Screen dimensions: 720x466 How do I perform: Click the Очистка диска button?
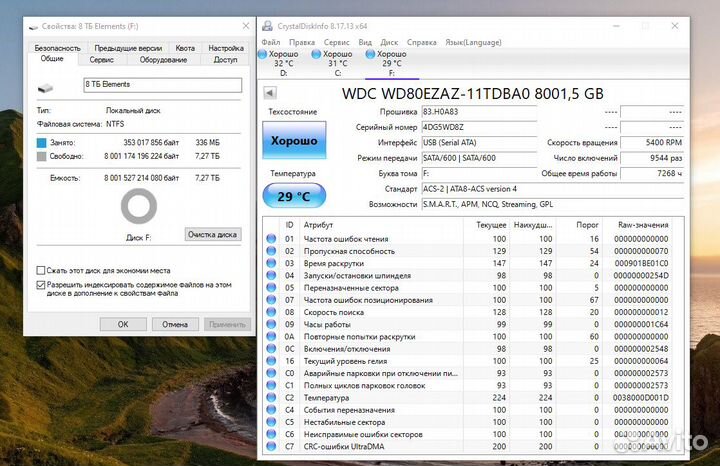212,235
